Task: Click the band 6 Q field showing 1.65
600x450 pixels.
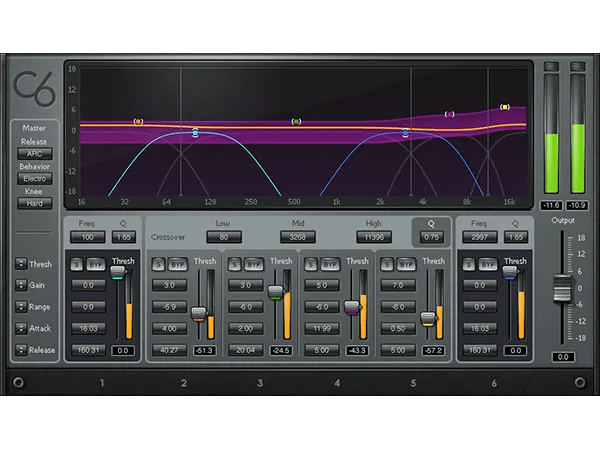Action: click(x=516, y=237)
